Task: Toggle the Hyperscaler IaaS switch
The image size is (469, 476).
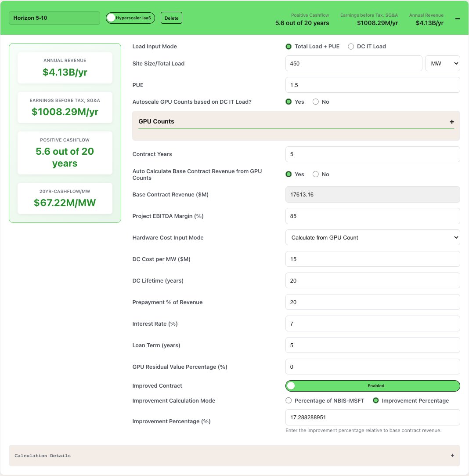Action: point(130,18)
